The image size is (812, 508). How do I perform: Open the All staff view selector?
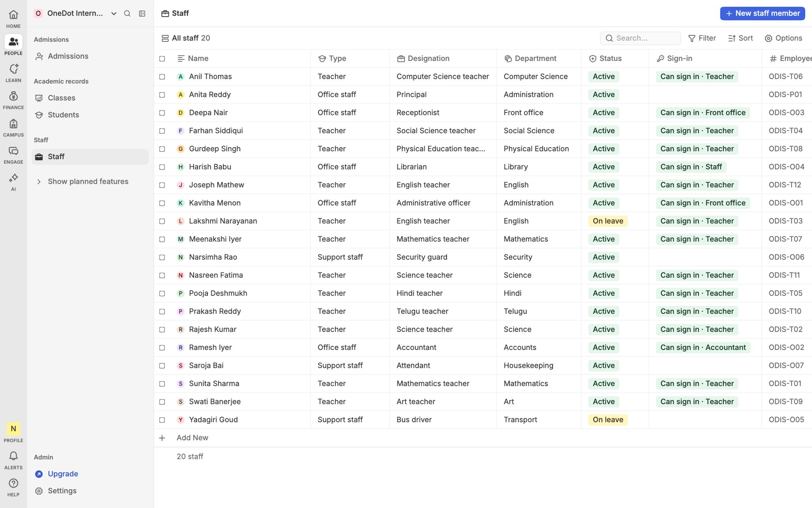pyautogui.click(x=186, y=38)
